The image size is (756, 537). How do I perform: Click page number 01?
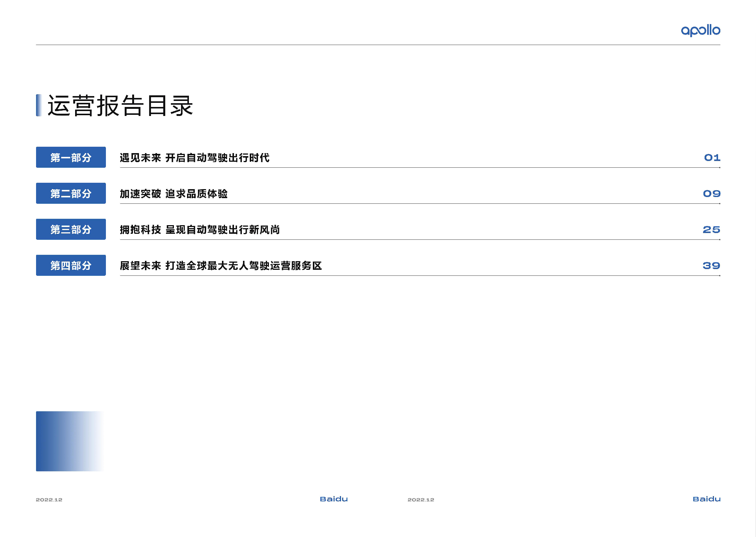click(x=712, y=158)
